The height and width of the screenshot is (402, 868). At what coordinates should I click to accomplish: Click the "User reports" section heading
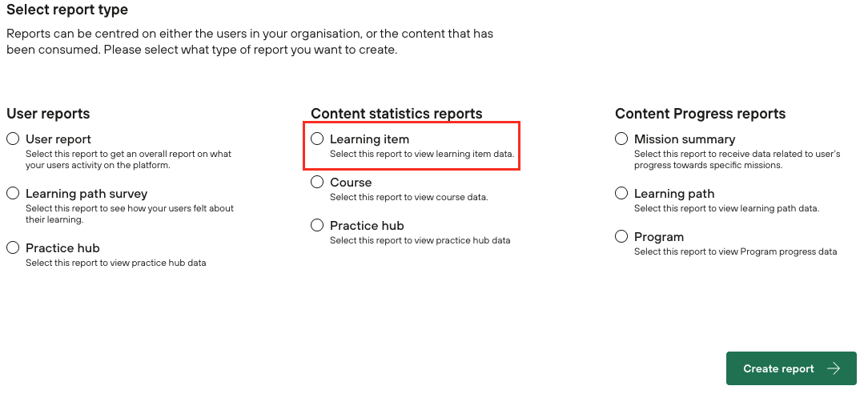pos(48,114)
